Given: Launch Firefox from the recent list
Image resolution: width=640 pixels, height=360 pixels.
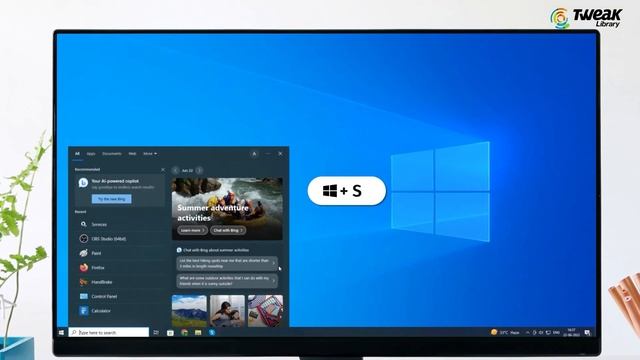Looking at the screenshot, I should (121, 268).
